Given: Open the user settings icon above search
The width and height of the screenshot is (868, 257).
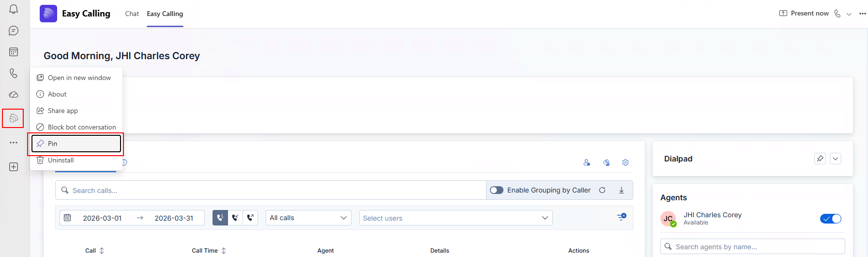Looking at the screenshot, I should coord(587,163).
